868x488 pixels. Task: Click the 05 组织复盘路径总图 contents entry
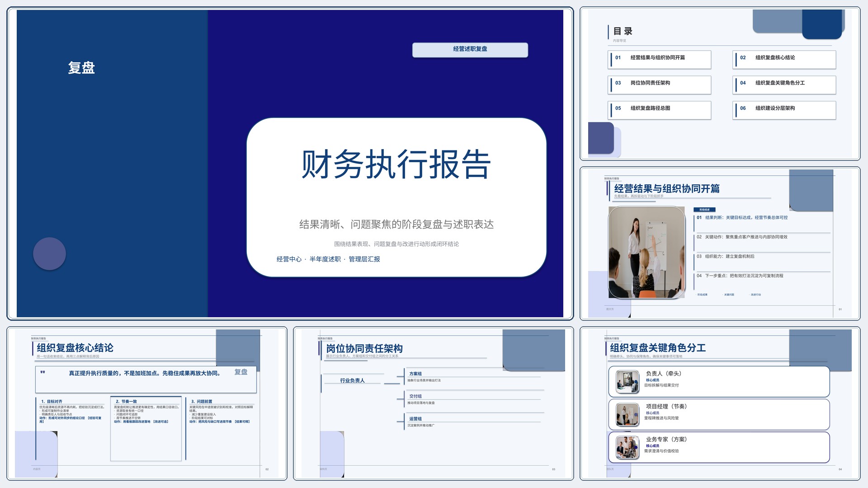pyautogui.click(x=660, y=110)
